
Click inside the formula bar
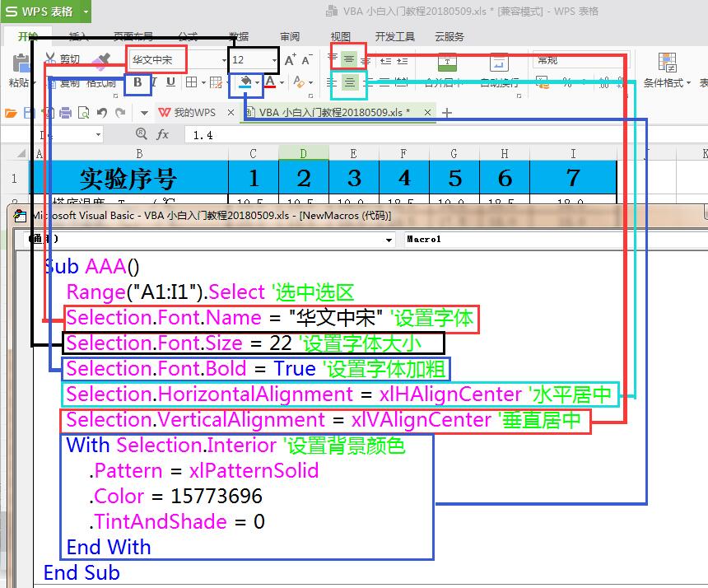click(329, 133)
